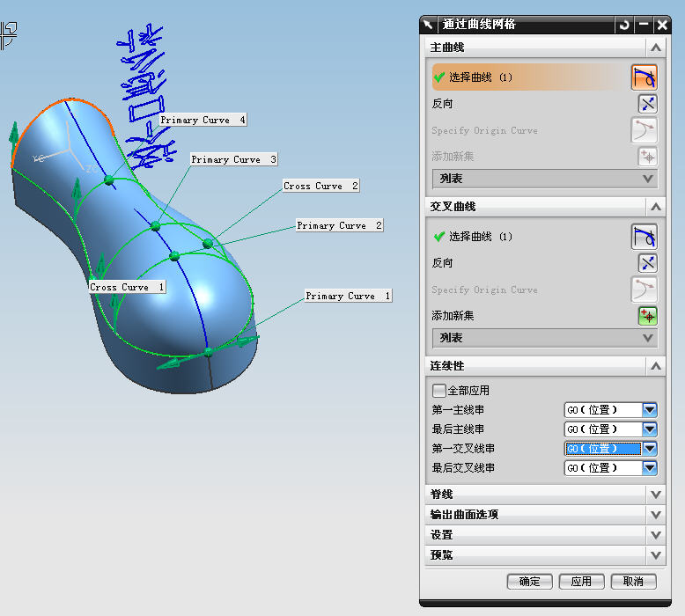Click 添加新集 add set icon under 主曲线
The image size is (685, 616).
[x=647, y=157]
